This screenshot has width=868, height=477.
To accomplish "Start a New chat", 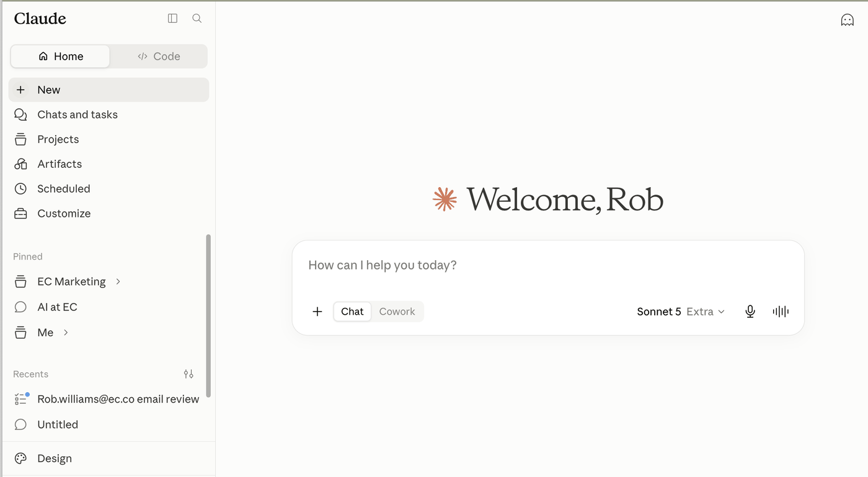I will pos(108,90).
